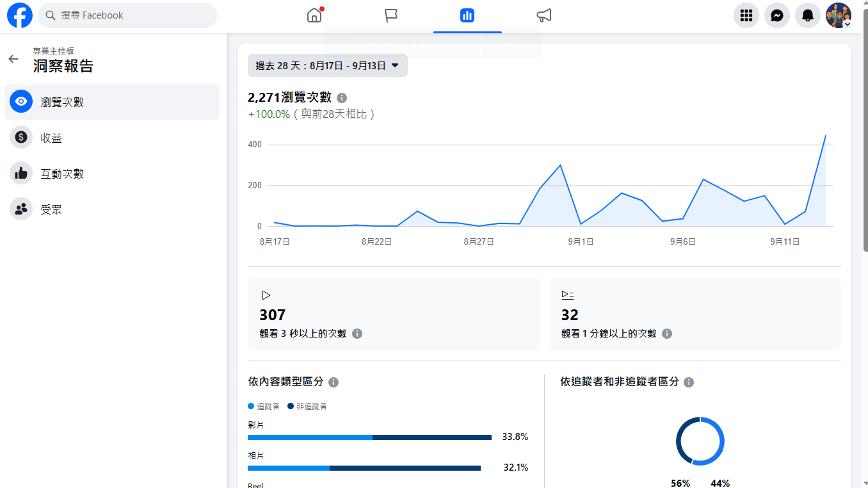Image resolution: width=868 pixels, height=488 pixels.
Task: Click info icon beside 觀看 3 秒以上的次數
Action: [x=357, y=334]
